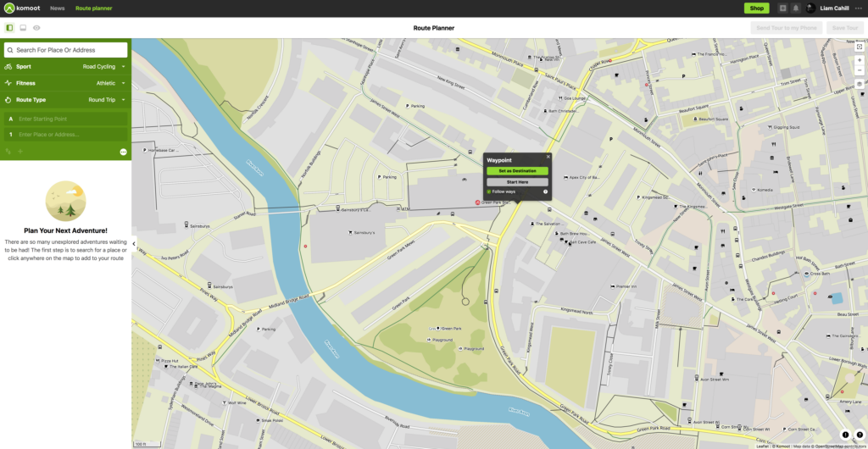Open the News page
Image resolution: width=868 pixels, height=449 pixels.
point(57,8)
